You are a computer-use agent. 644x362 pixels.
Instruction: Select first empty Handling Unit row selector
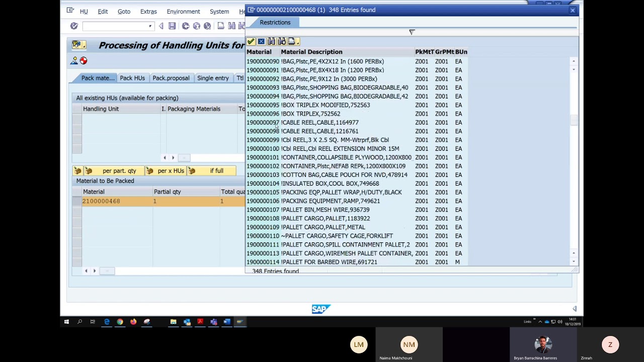click(x=76, y=118)
